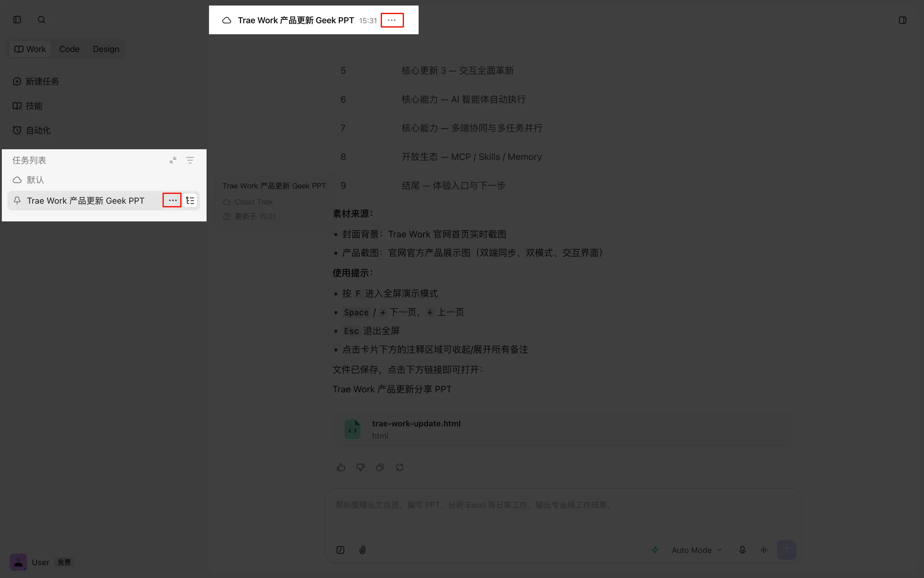
Task: Click the 使用提示 heading
Action: coord(353,273)
